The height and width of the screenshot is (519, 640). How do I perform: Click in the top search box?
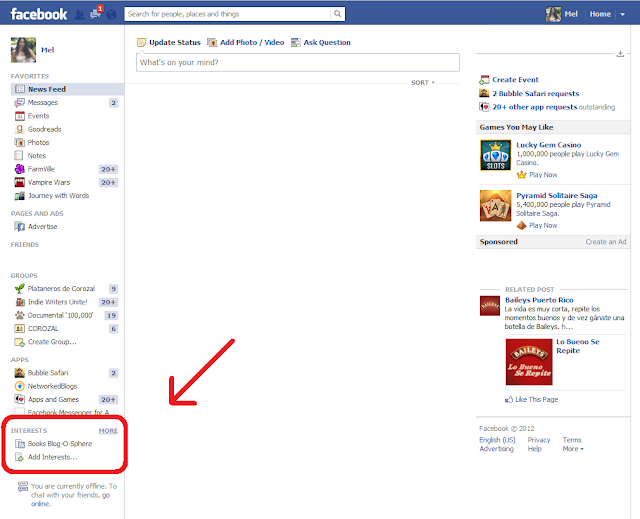[229, 14]
